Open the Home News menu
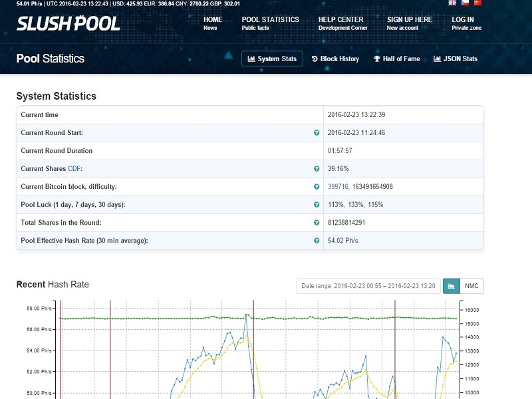Viewport: 532px width, 399px height. [213, 23]
